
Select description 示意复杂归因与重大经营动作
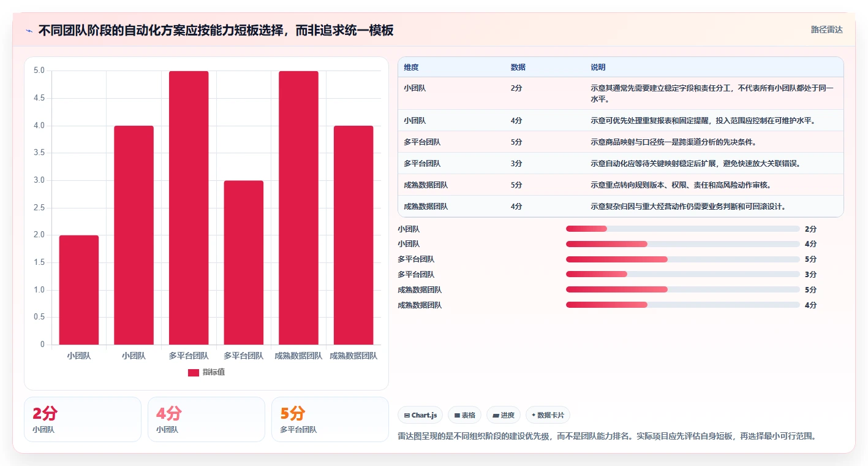click(689, 206)
